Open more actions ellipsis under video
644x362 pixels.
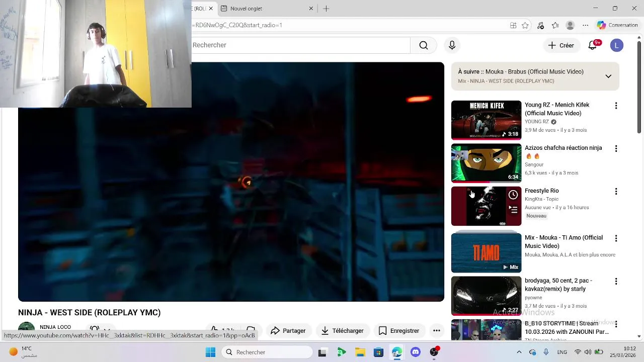[x=437, y=331]
